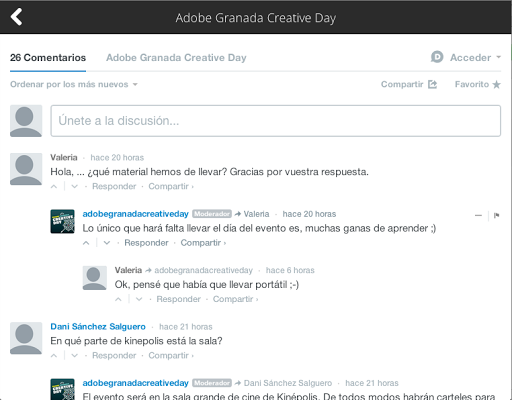Select the '26 Comentarios' tab
Image resolution: width=512 pixels, height=400 pixels.
(48, 58)
